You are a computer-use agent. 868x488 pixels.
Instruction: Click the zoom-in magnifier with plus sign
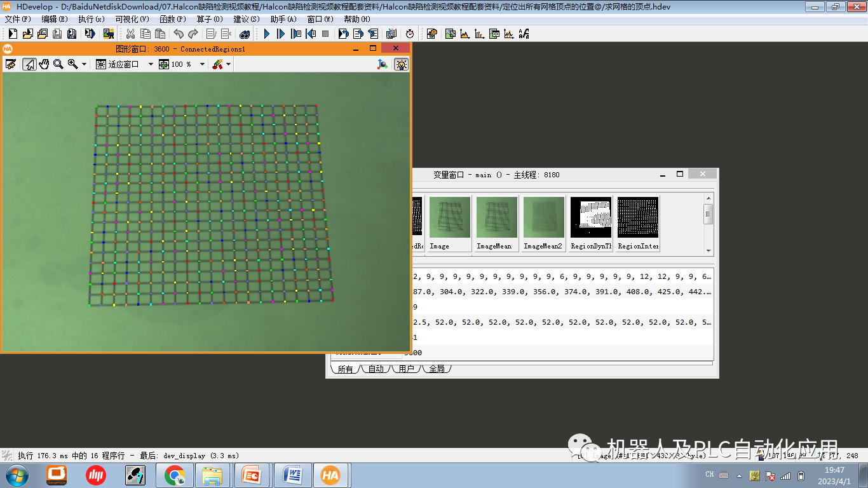click(x=73, y=64)
